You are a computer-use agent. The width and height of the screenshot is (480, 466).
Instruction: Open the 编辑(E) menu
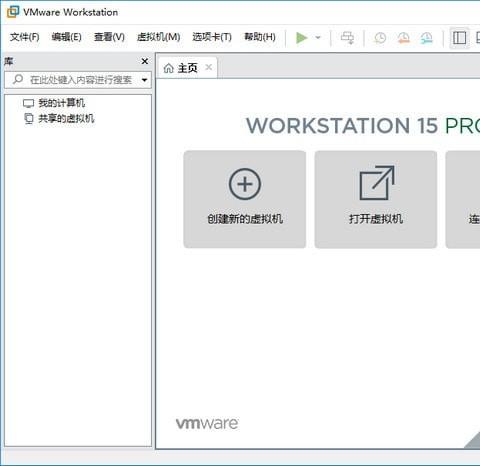[x=66, y=37]
